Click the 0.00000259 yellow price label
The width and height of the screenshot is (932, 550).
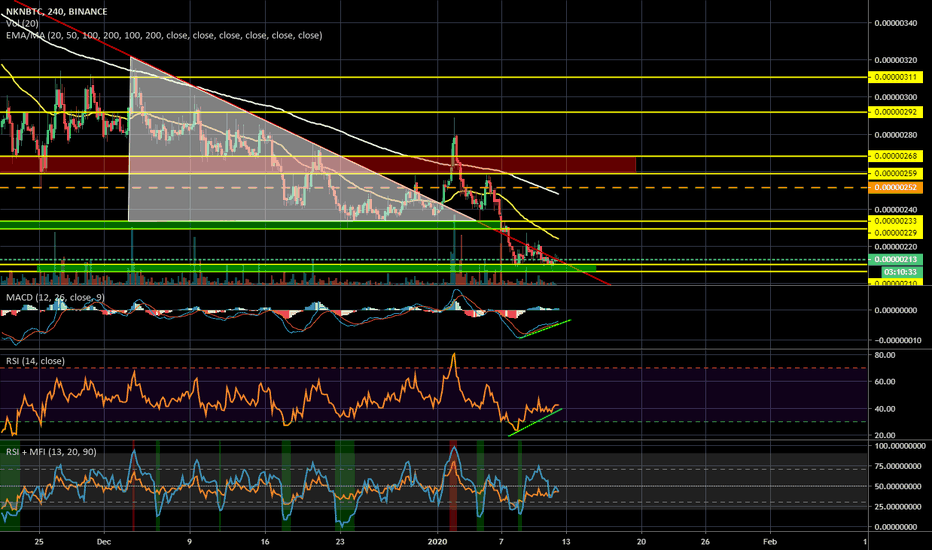(895, 174)
